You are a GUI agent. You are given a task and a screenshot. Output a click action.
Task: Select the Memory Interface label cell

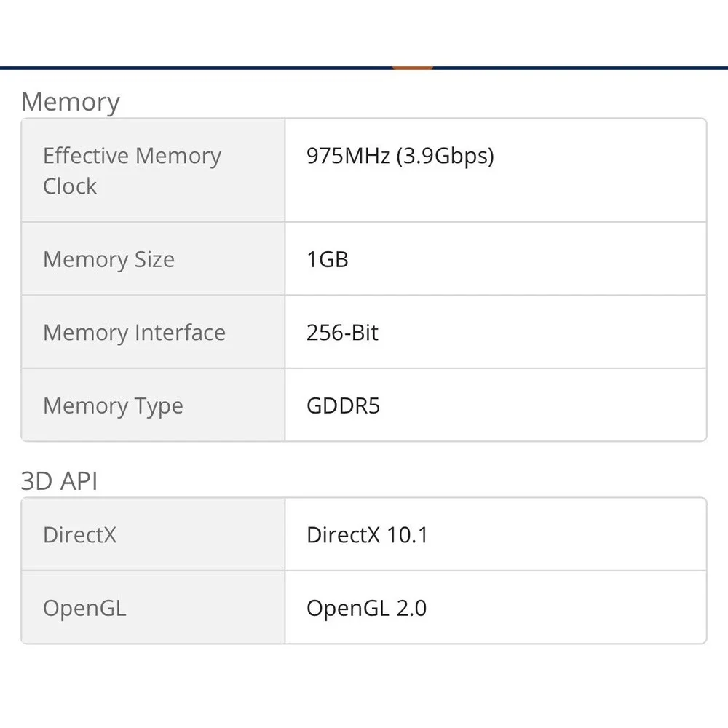pos(153,333)
